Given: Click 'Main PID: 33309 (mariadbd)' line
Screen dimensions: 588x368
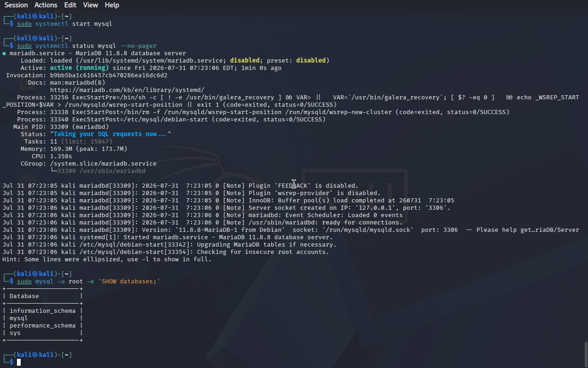Looking at the screenshot, I should point(61,127).
